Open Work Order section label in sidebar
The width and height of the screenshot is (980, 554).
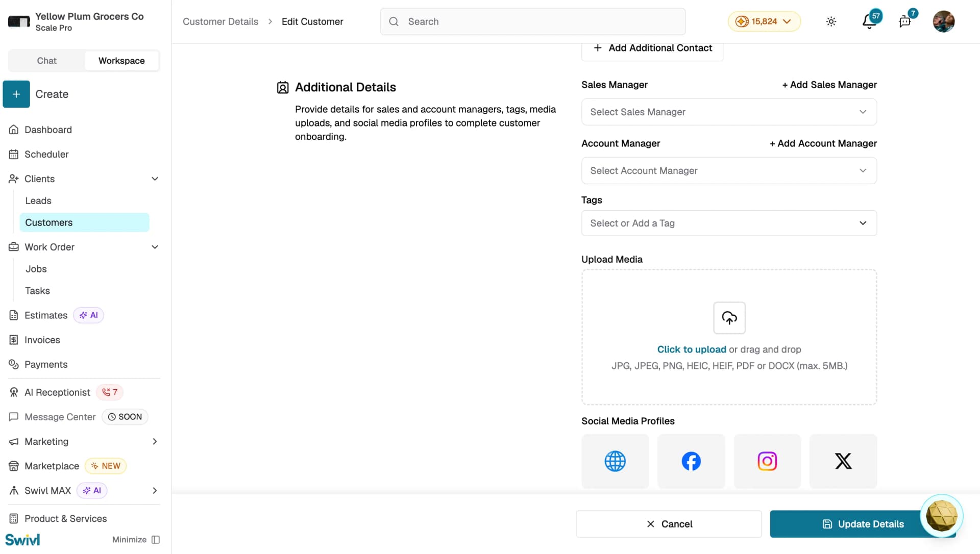point(50,247)
